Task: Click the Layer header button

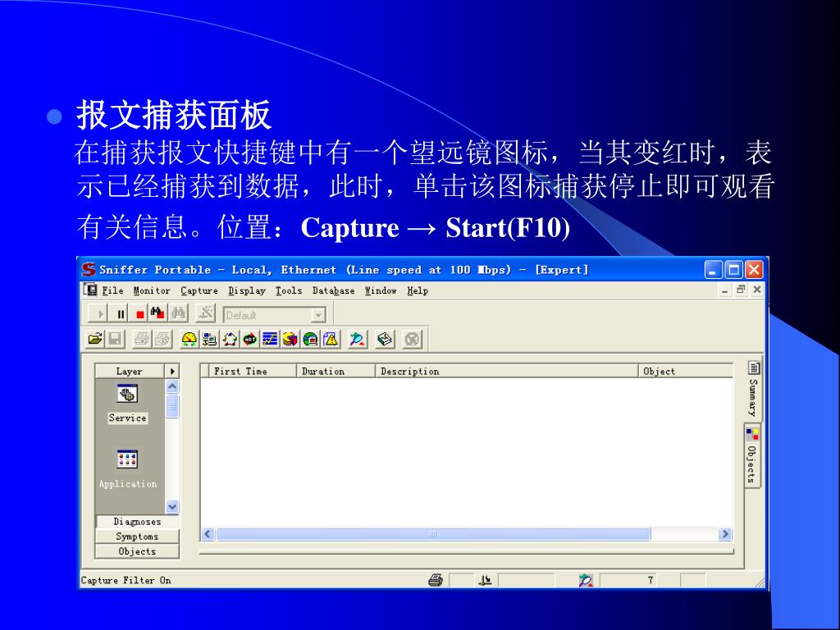Action: [x=129, y=371]
